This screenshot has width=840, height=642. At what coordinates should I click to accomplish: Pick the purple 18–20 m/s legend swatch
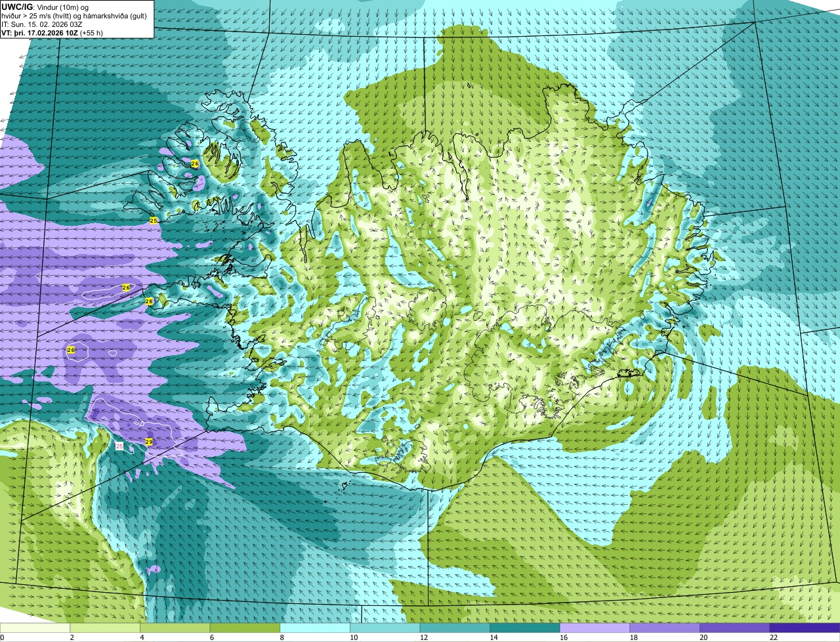coord(665,628)
